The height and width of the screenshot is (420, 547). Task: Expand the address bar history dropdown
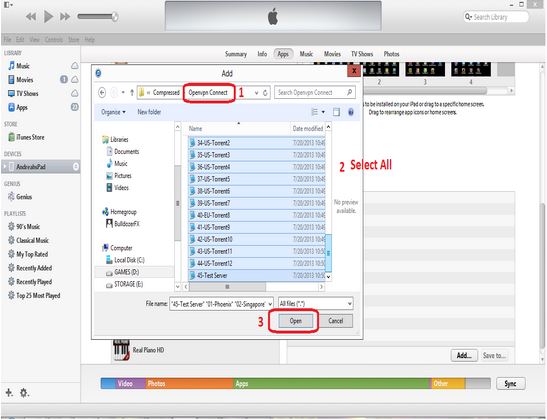pyautogui.click(x=256, y=93)
